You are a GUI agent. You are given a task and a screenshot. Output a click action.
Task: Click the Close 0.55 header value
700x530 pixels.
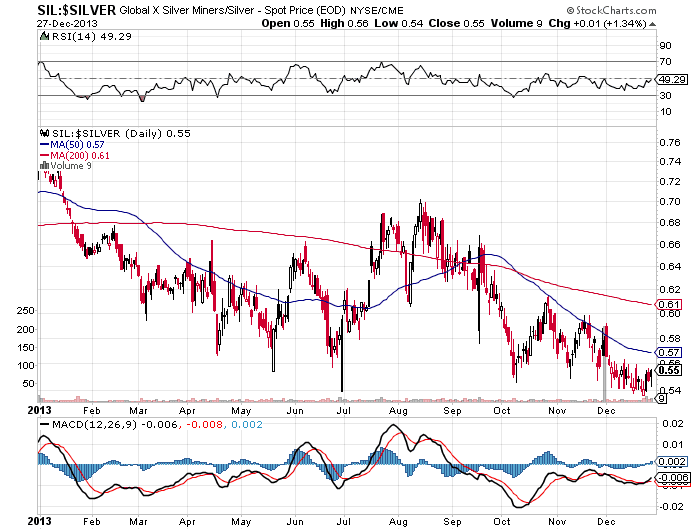point(456,24)
